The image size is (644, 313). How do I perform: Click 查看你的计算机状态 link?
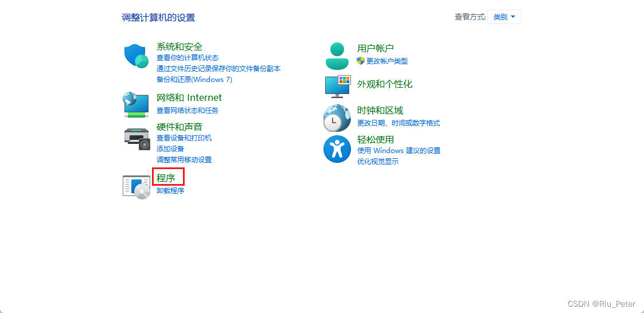click(188, 58)
